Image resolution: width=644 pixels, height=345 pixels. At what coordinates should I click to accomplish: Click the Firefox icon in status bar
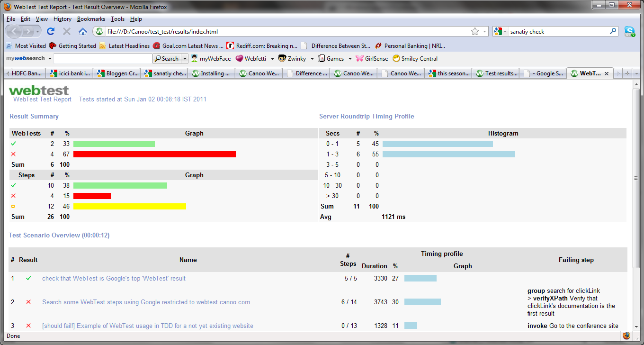[626, 336]
